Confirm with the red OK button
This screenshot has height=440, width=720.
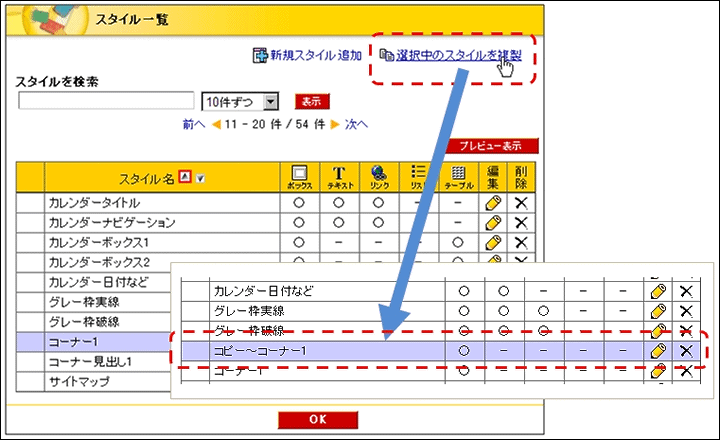pyautogui.click(x=318, y=419)
